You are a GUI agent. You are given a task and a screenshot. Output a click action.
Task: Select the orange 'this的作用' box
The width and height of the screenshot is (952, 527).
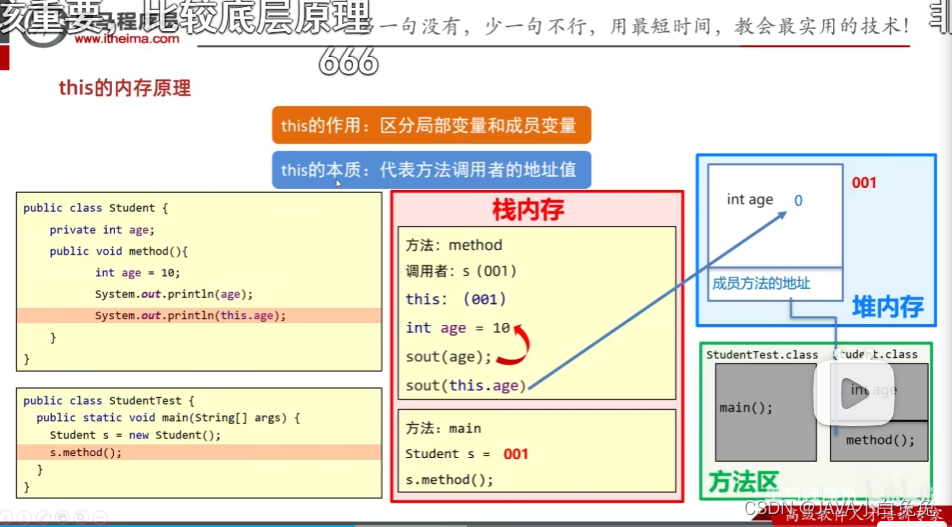[x=431, y=125]
